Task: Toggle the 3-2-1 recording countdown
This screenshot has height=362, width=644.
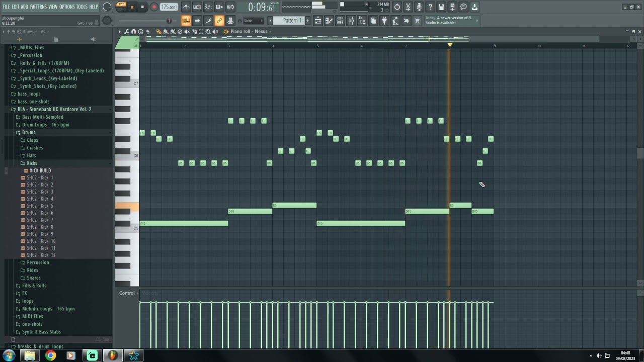Action: pos(208,7)
